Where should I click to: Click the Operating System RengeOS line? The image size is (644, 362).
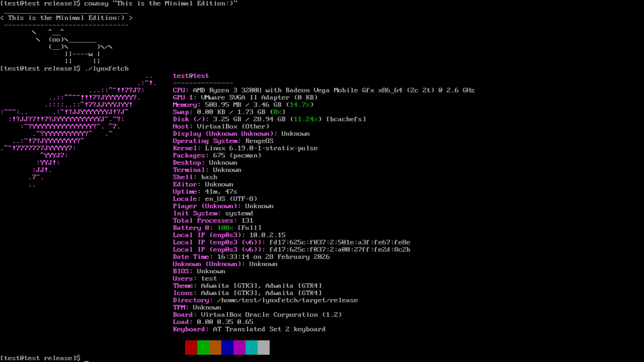(x=223, y=141)
